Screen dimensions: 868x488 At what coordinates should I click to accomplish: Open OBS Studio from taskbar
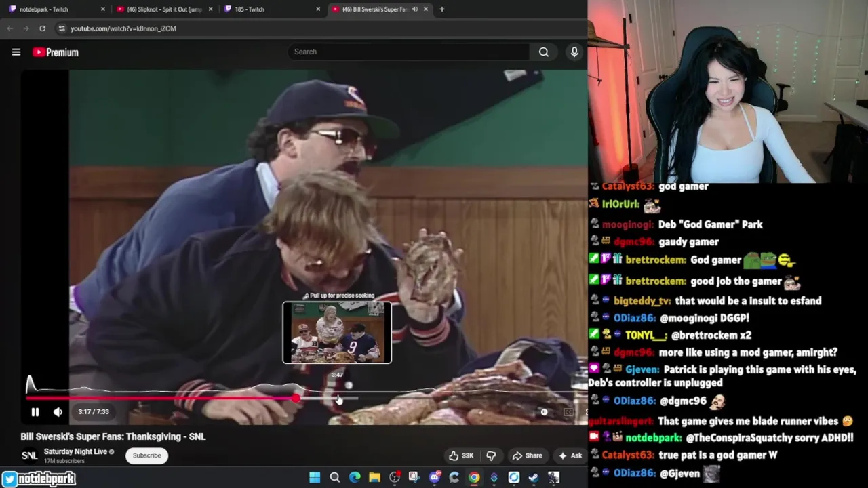[x=395, y=478]
